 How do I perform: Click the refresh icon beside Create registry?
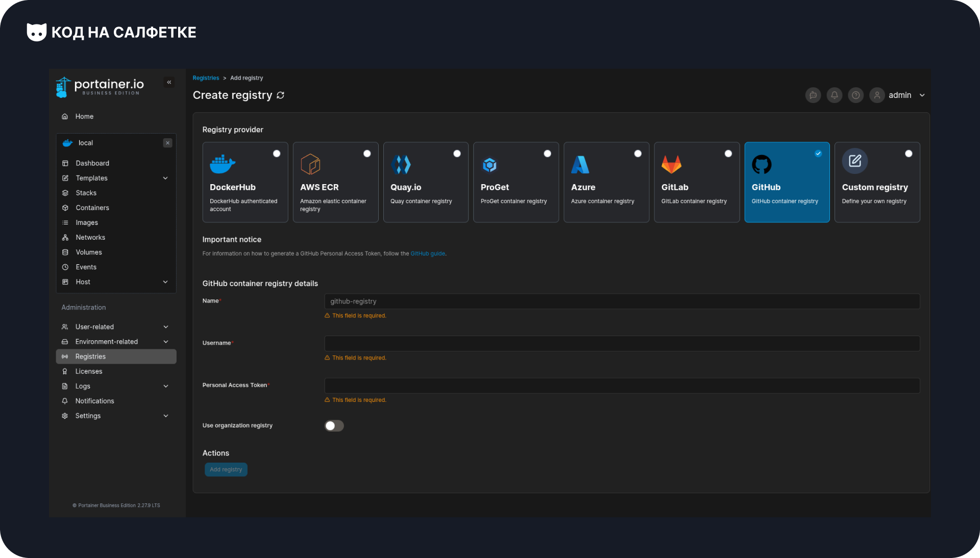280,95
